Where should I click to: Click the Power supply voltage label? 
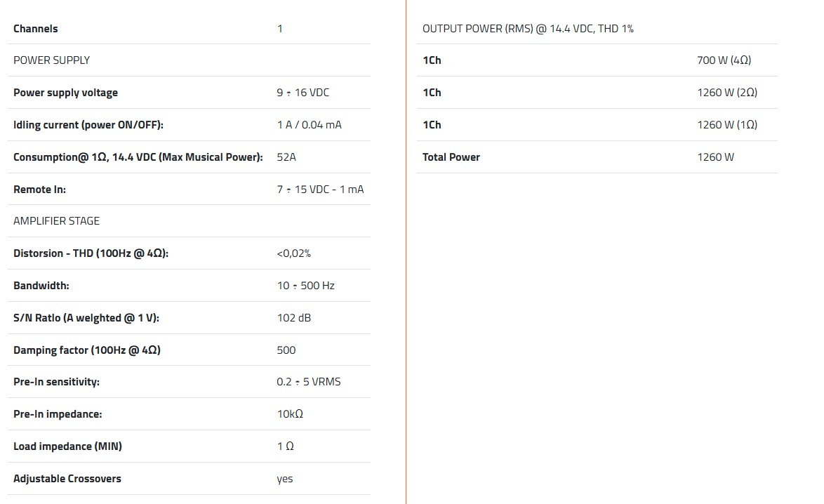pos(65,93)
